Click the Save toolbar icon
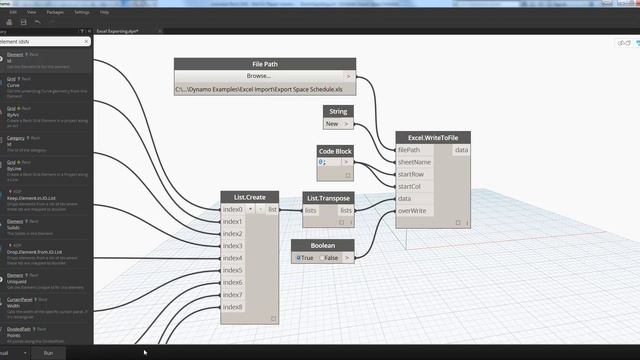 (24, 22)
